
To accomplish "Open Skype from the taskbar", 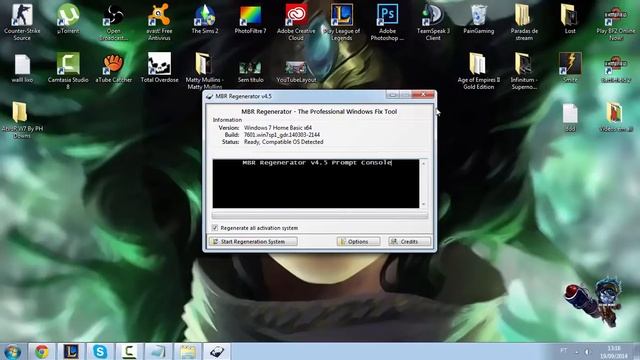I will tap(100, 351).
